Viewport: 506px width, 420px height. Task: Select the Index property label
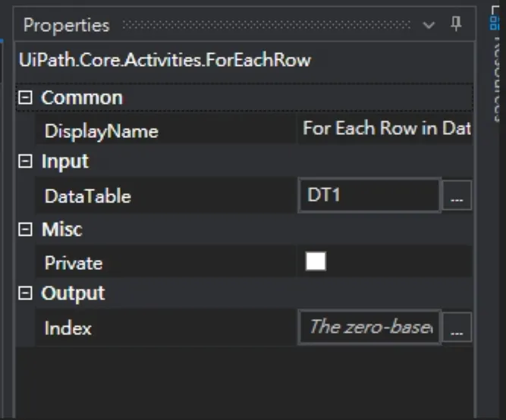[68, 328]
